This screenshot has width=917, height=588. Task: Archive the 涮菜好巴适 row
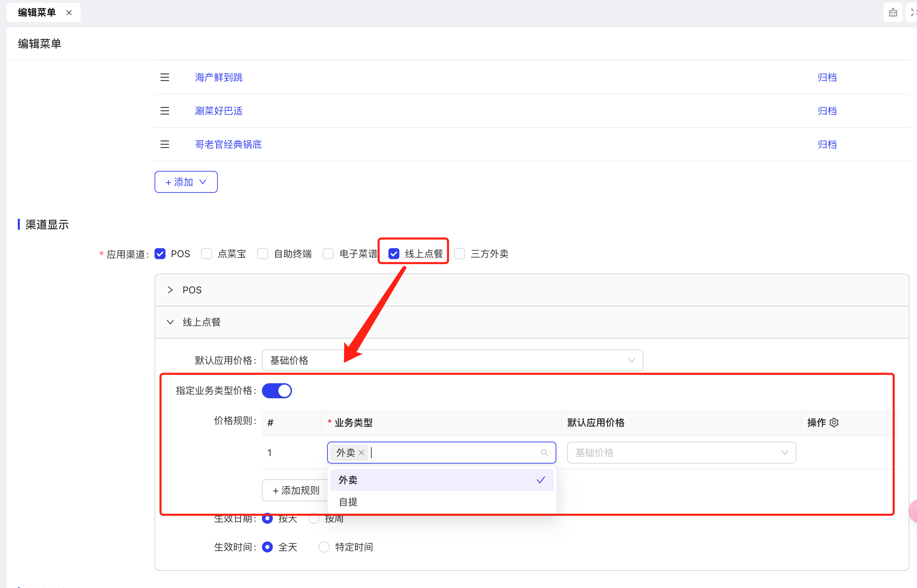point(827,111)
